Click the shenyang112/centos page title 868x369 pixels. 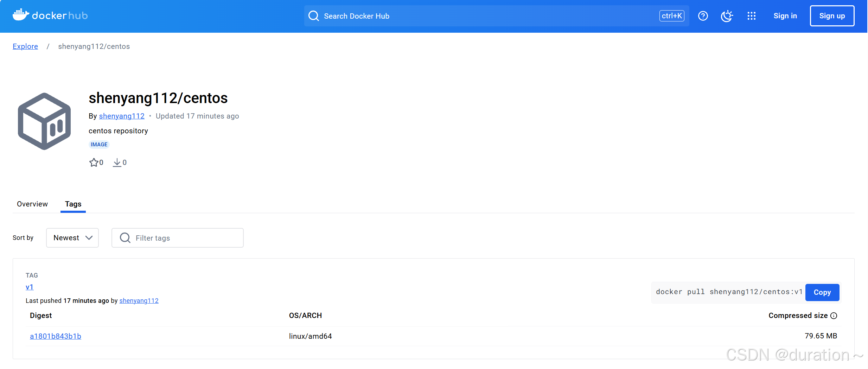pos(158,98)
